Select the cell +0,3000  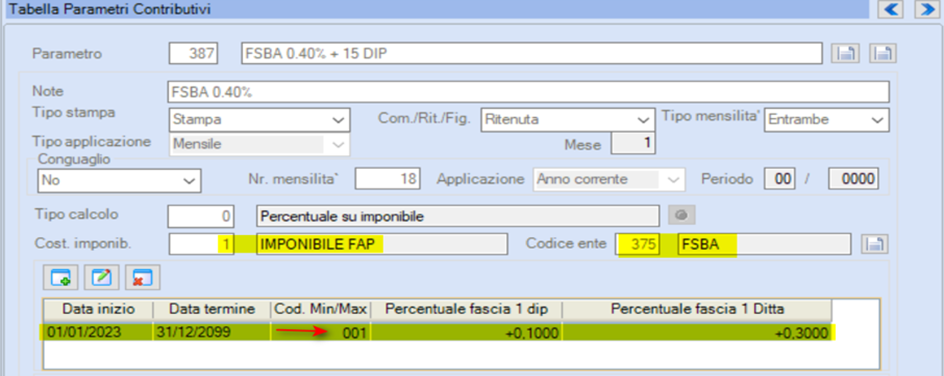697,332
